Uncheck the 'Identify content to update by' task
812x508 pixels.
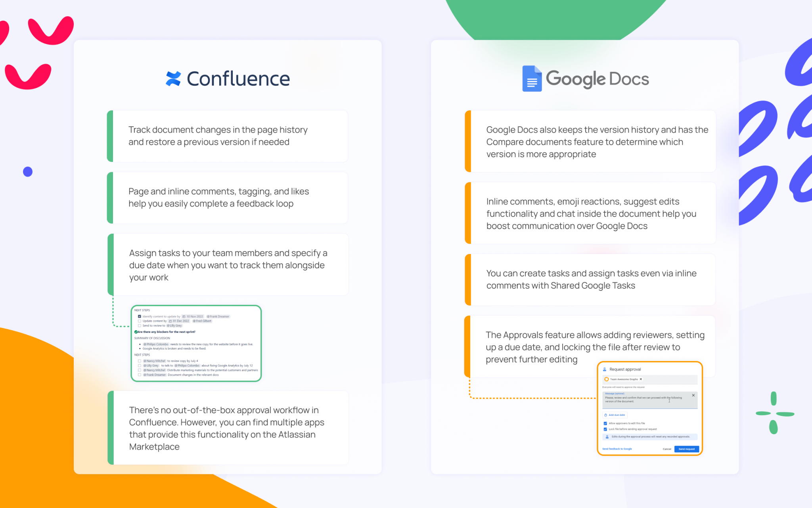(140, 316)
